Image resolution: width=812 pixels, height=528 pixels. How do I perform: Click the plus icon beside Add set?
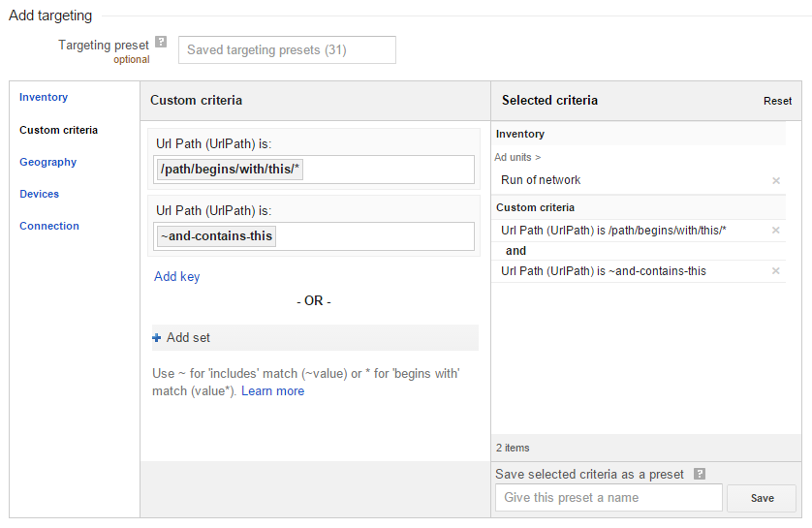coord(157,338)
